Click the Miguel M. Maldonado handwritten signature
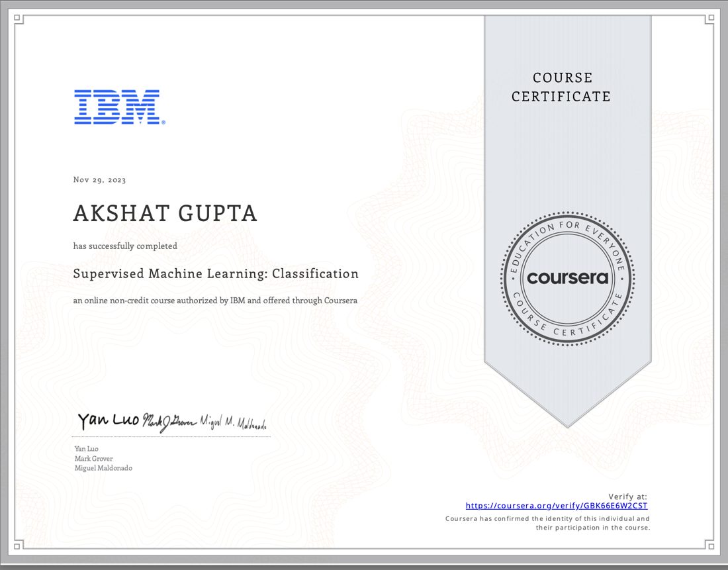728x570 pixels. [x=233, y=422]
